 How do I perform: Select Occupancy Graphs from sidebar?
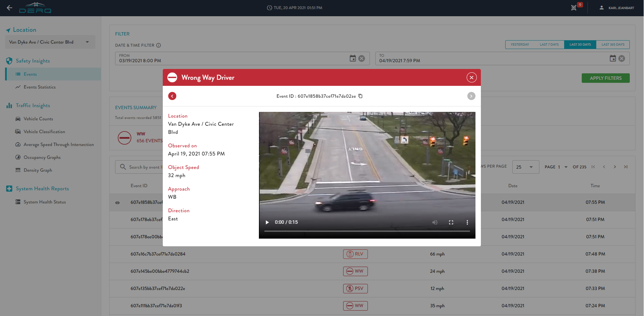click(42, 157)
